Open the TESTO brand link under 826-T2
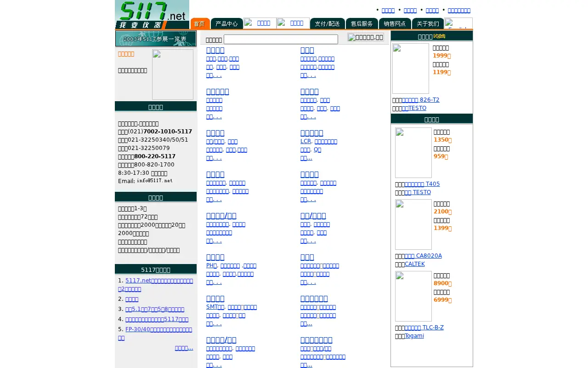 pyautogui.click(x=414, y=108)
